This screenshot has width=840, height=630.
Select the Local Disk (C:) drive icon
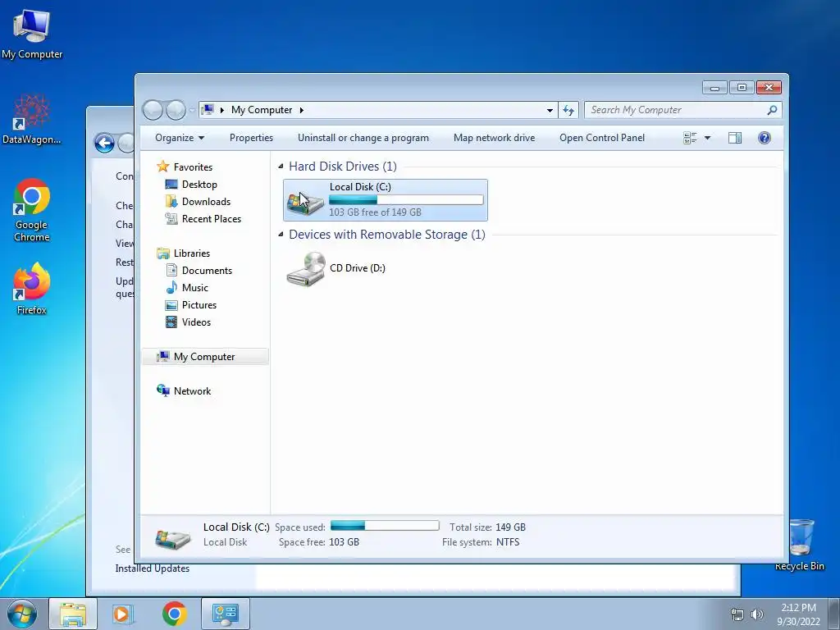(305, 202)
